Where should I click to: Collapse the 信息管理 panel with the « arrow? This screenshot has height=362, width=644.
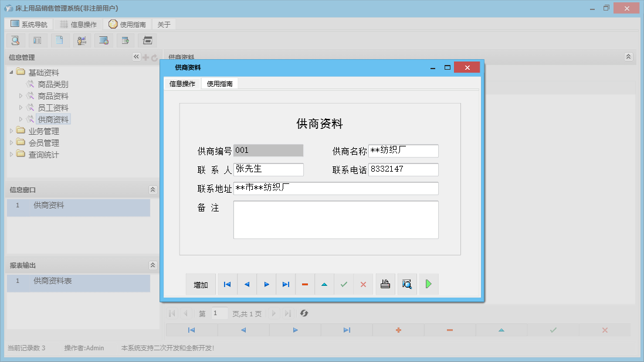(x=135, y=57)
